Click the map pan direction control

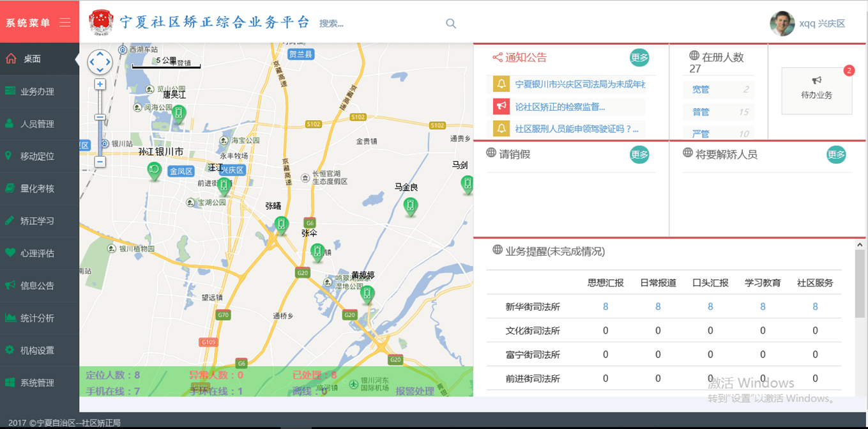(100, 62)
